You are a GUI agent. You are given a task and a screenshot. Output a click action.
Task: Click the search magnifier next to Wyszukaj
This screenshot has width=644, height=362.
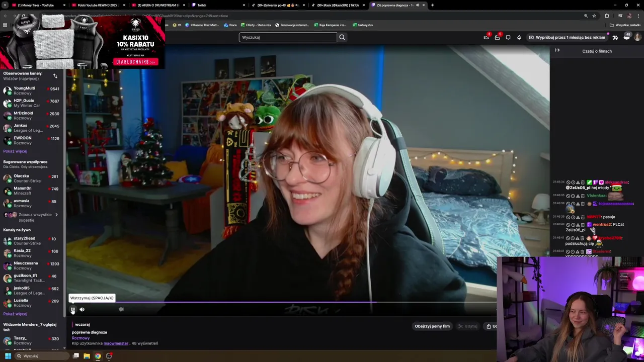[342, 37]
